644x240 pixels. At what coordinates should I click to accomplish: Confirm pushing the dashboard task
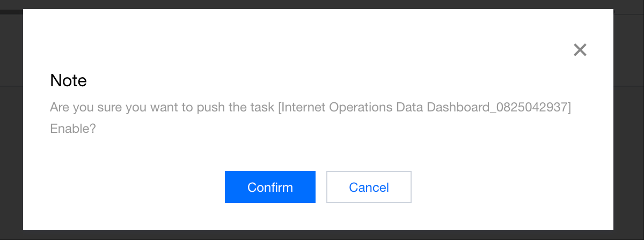pos(270,187)
